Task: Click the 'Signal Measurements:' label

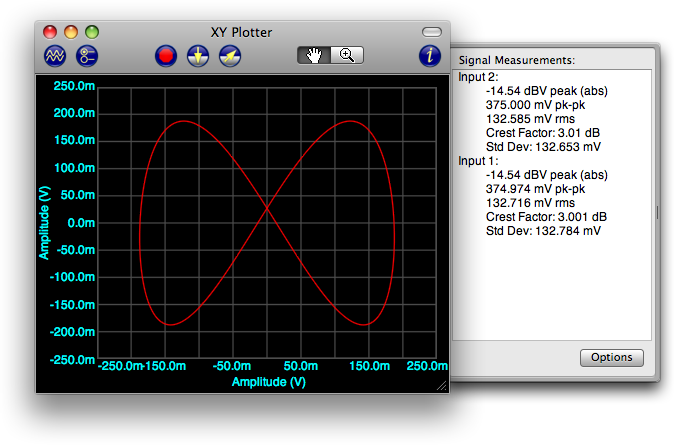Action: (x=517, y=60)
